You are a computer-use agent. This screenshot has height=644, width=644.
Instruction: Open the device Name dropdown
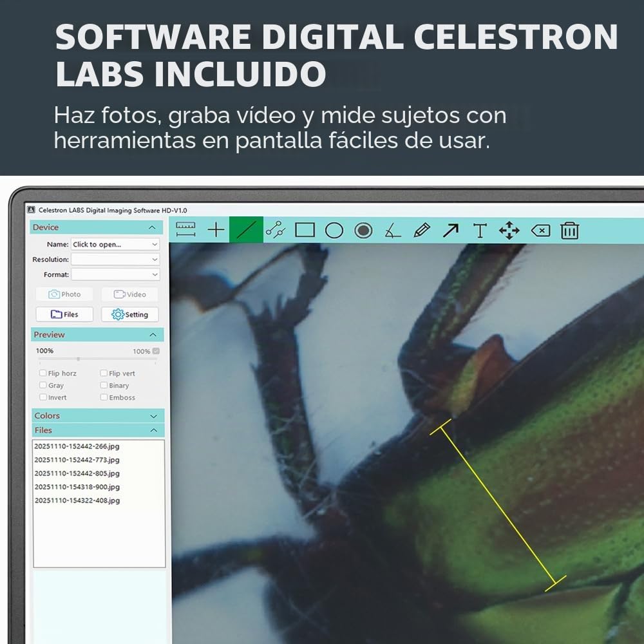pyautogui.click(x=115, y=244)
